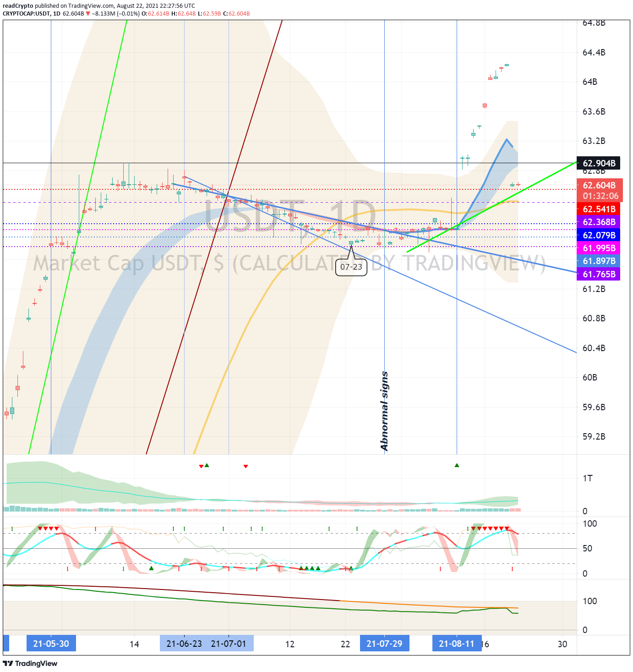Click the date axis label 14

pyautogui.click(x=134, y=644)
